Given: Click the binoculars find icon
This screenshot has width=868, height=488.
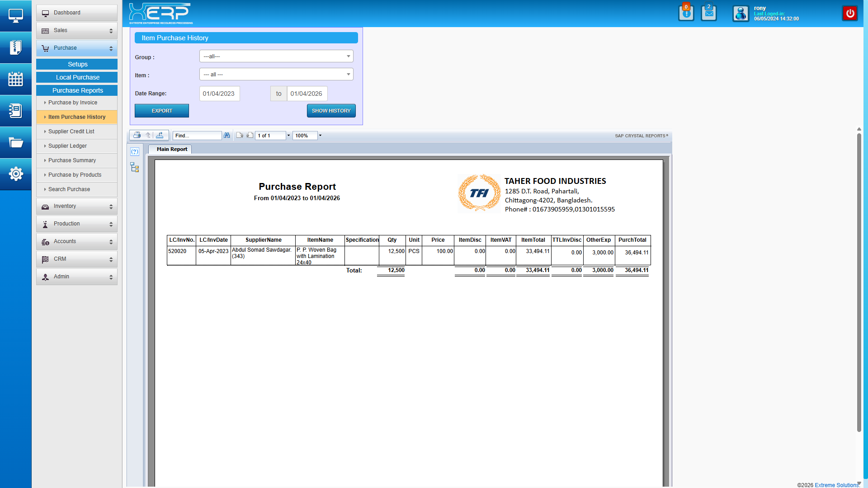Looking at the screenshot, I should click(227, 135).
